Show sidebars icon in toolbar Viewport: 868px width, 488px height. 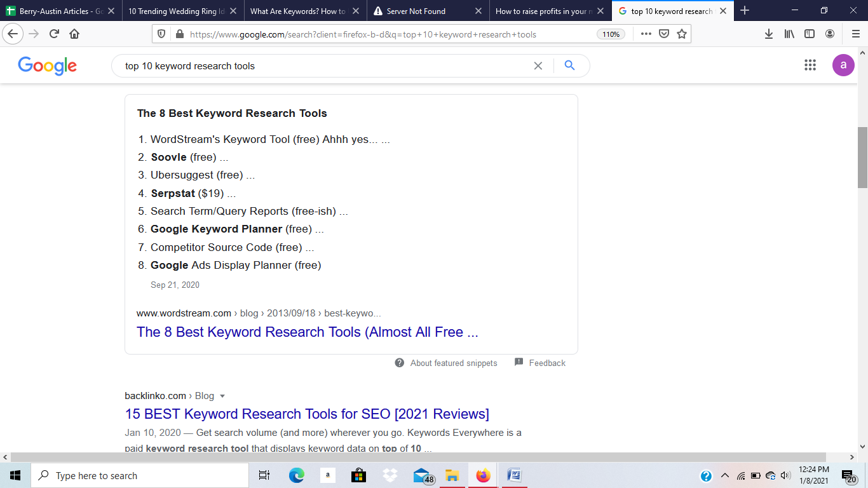(810, 34)
